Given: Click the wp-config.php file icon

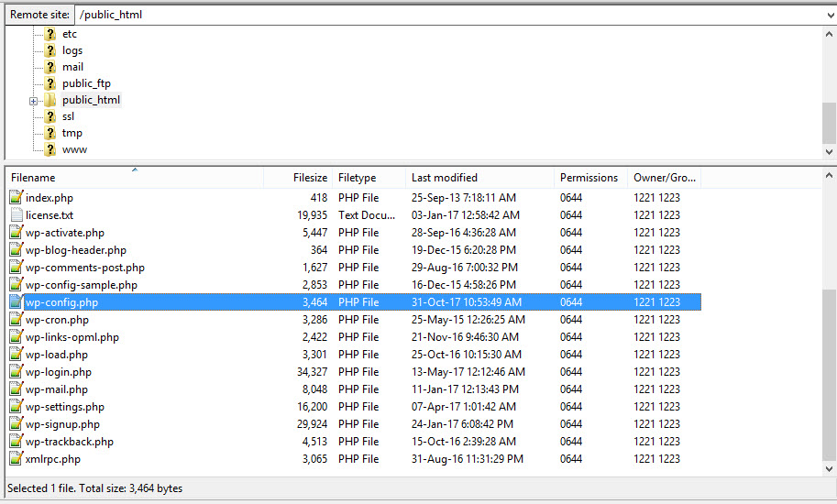Looking at the screenshot, I should tap(17, 301).
